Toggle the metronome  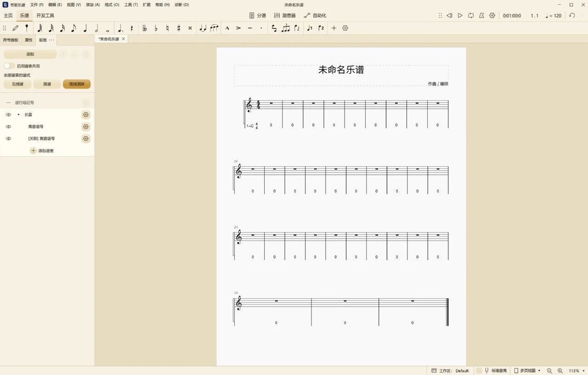pos(481,16)
